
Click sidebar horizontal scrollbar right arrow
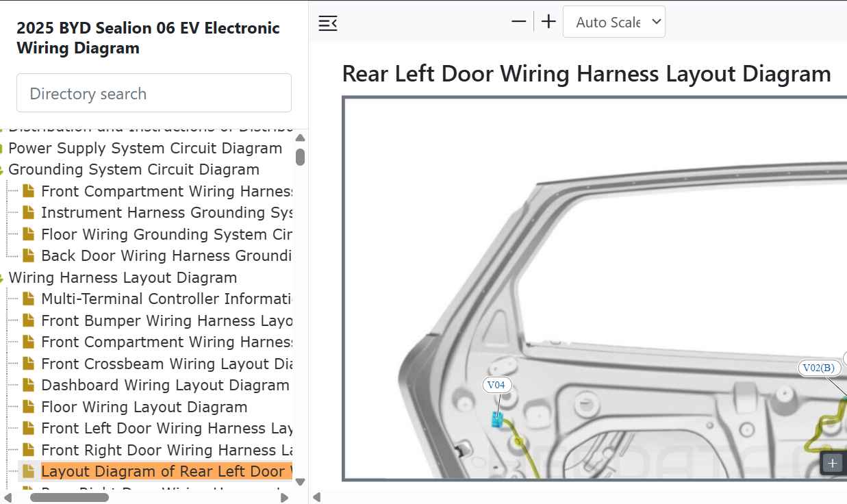[285, 497]
